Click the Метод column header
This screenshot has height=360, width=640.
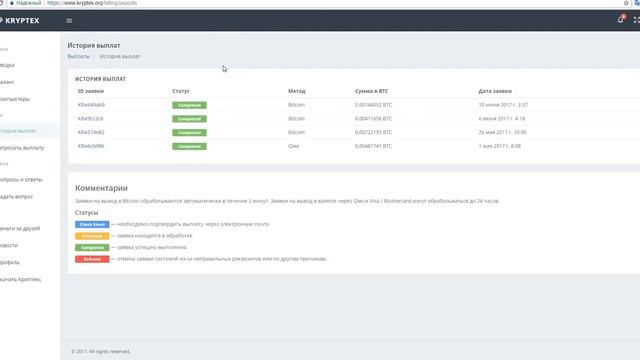pyautogui.click(x=297, y=91)
